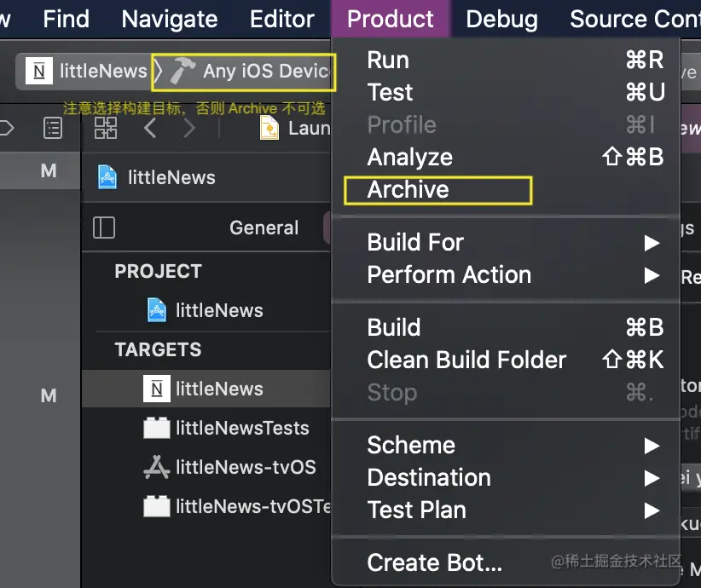Click the navigator list icon in sidebar
This screenshot has height=588, width=701.
tap(53, 128)
